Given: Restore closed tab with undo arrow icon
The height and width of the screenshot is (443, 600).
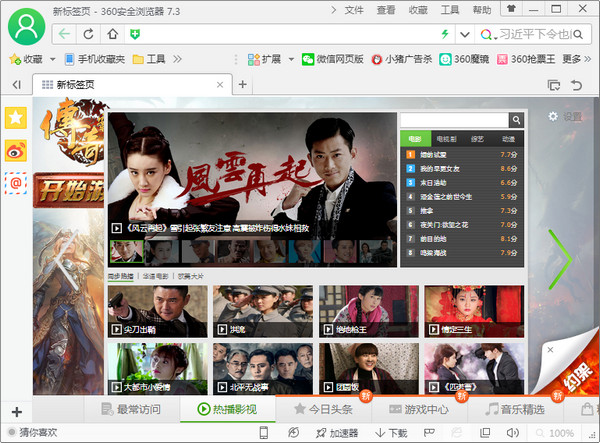Looking at the screenshot, I should click(576, 85).
